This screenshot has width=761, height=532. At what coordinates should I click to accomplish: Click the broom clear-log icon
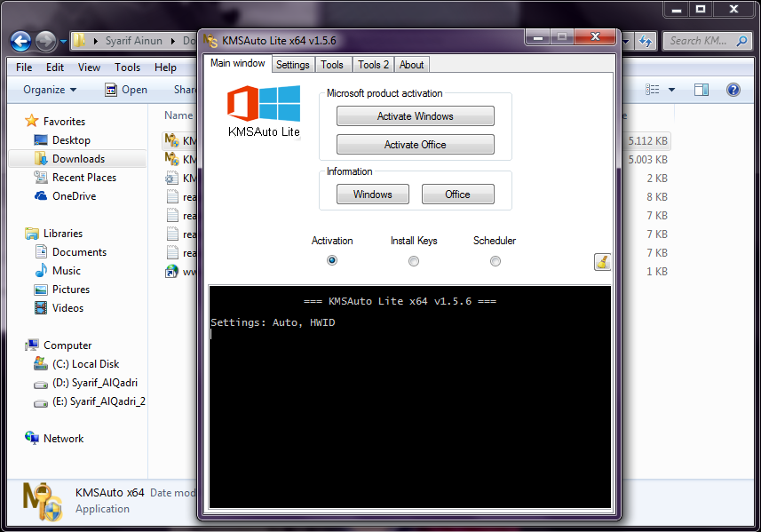tap(602, 262)
